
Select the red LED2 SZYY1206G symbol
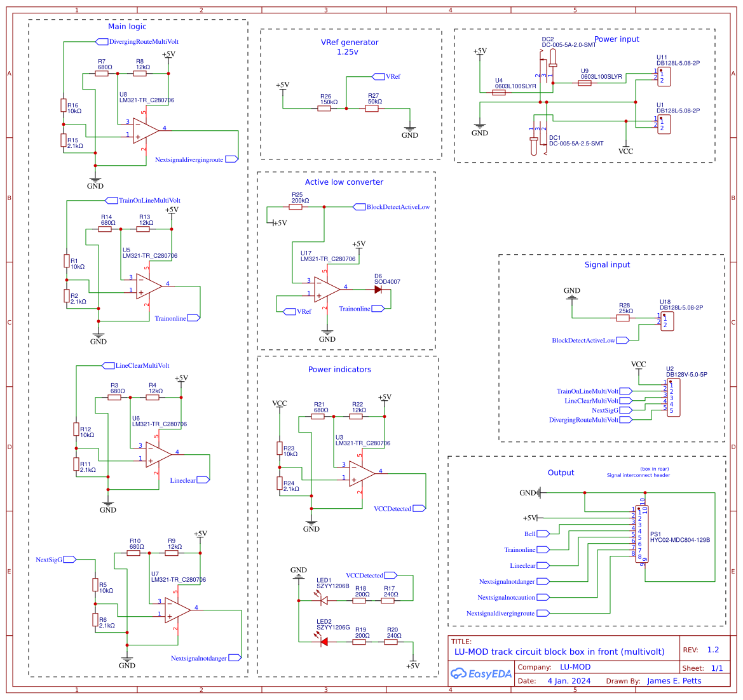(x=325, y=642)
